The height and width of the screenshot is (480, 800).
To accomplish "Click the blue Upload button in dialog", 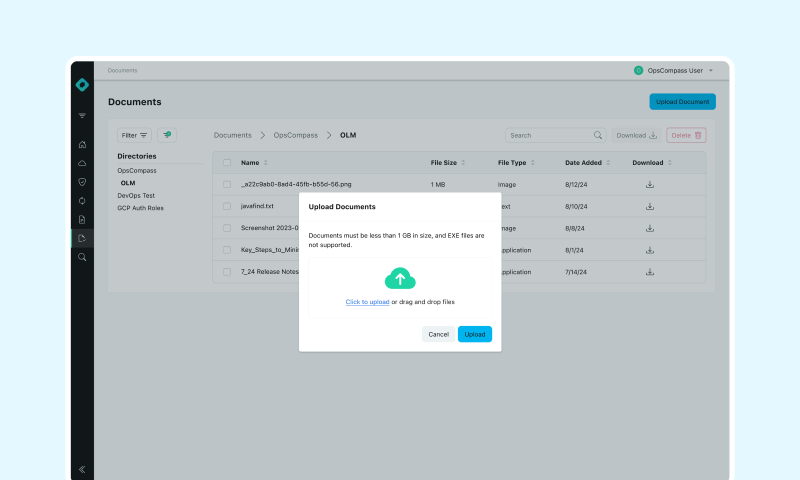I will [474, 334].
